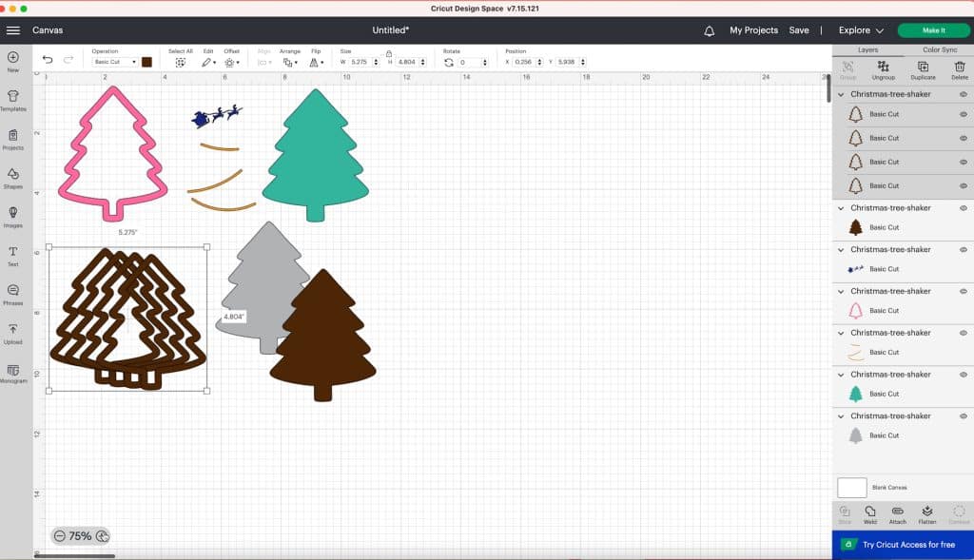
Task: Click the Rotate icon
Action: coord(449,62)
